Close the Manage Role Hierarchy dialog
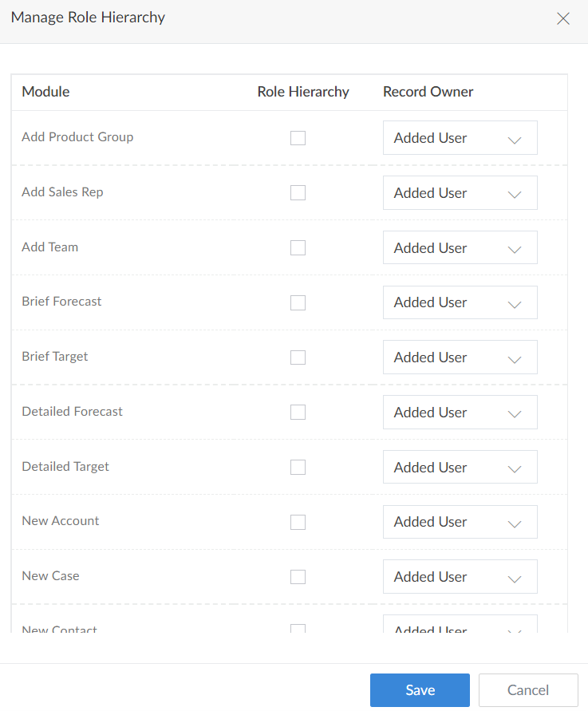The width and height of the screenshot is (588, 711). (x=563, y=18)
